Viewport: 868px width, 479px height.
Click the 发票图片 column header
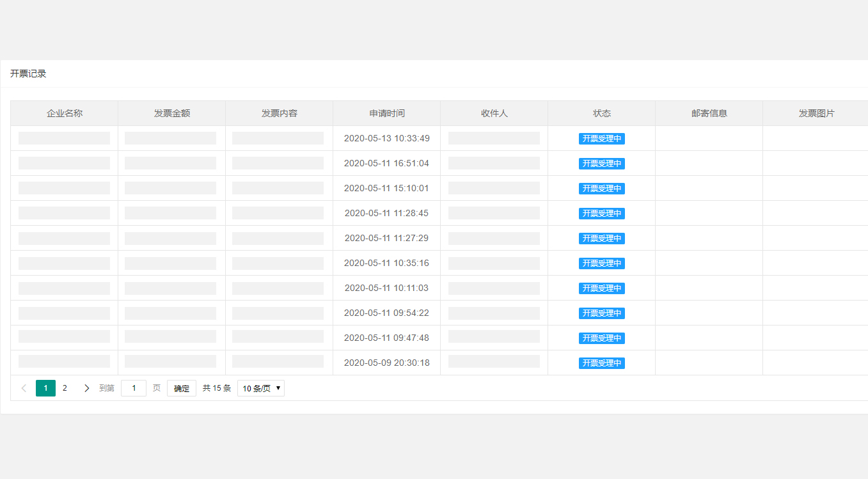pos(816,113)
